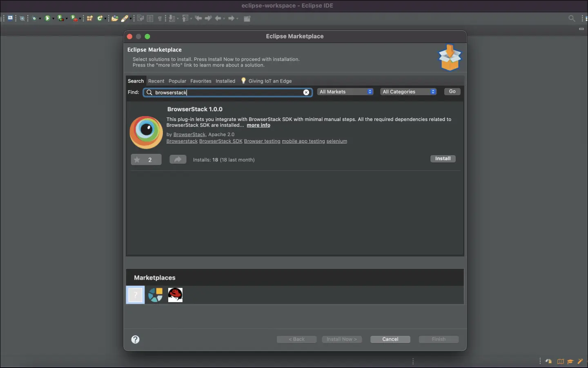The width and height of the screenshot is (588, 368).
Task: Click the share arrow for BrowserStack
Action: point(178,159)
